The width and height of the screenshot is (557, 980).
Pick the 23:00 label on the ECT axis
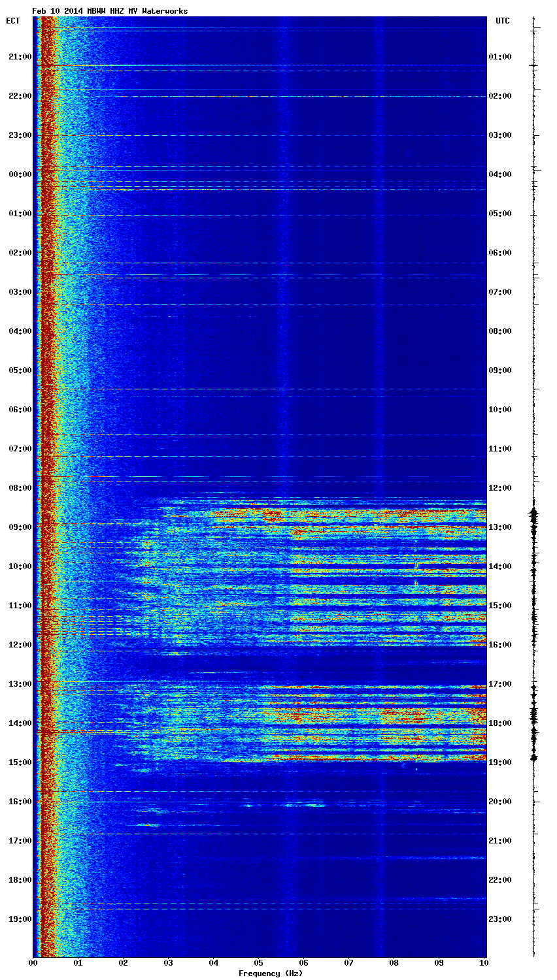click(x=20, y=135)
